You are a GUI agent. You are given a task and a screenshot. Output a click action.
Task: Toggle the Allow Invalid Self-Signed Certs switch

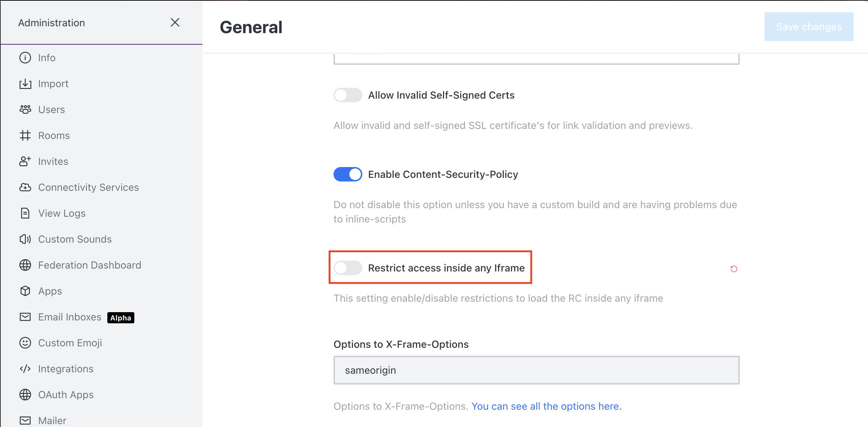pos(347,95)
